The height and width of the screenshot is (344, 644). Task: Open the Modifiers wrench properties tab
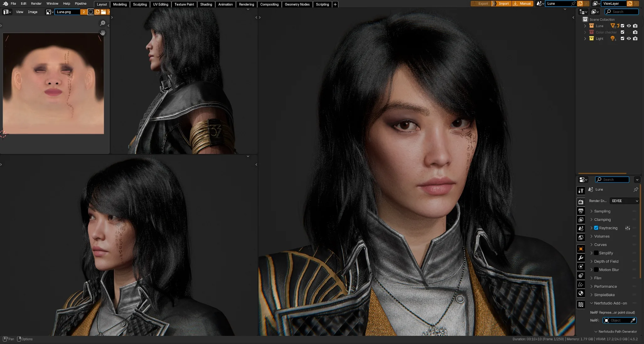pos(581,258)
